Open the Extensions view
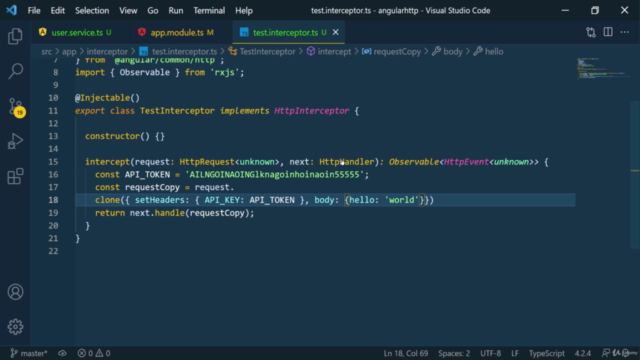 pos(15,176)
